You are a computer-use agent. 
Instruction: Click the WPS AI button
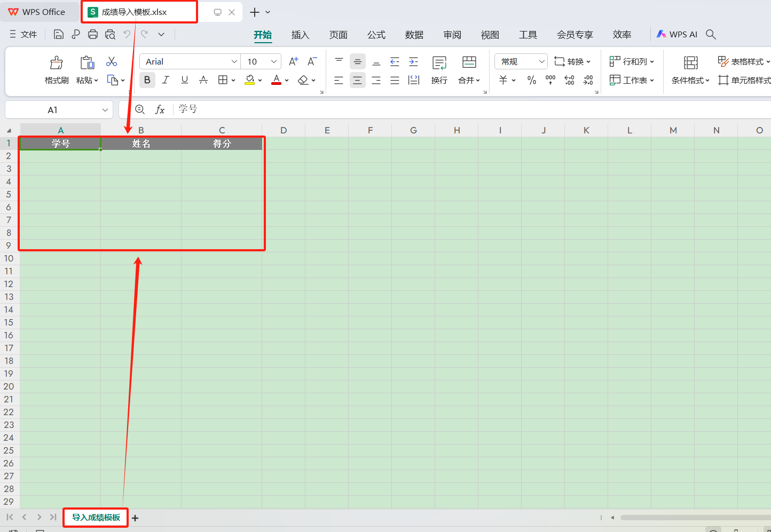[677, 35]
